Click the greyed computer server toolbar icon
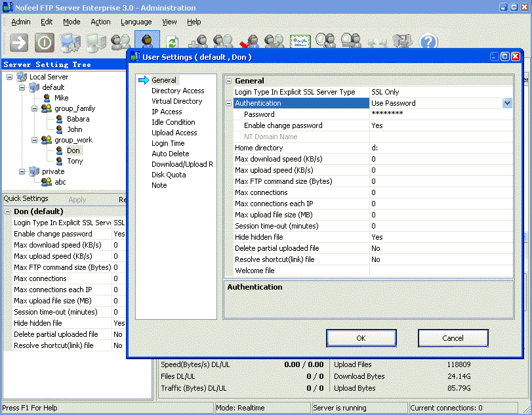The height and width of the screenshot is (415, 532). (96, 43)
